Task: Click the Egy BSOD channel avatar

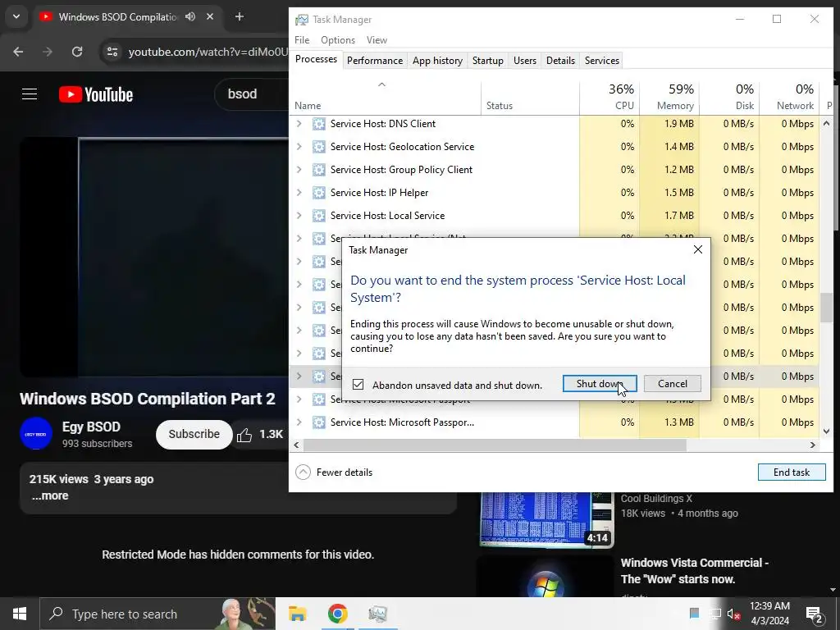Action: pos(36,434)
